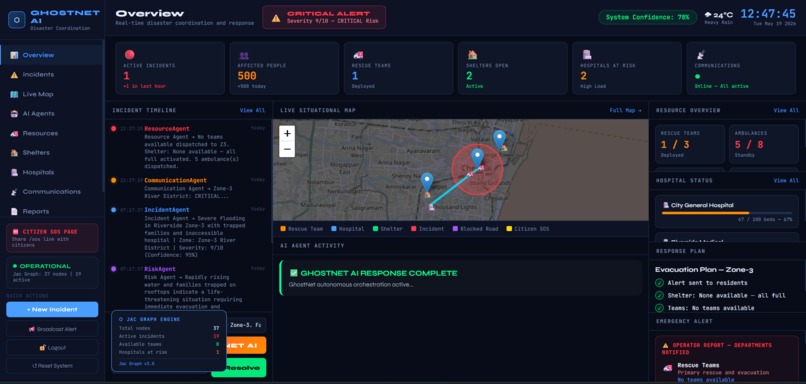Click View All in Hospital Status header

point(786,180)
